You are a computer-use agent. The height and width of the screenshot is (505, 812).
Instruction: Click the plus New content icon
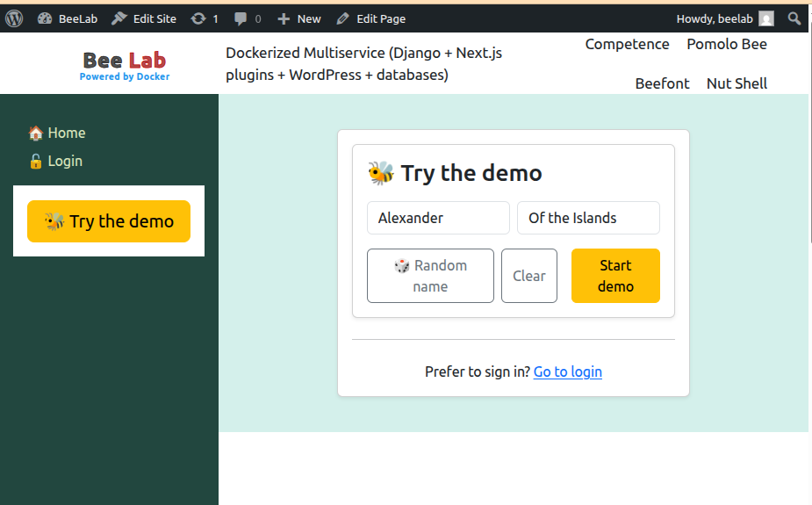pyautogui.click(x=283, y=18)
